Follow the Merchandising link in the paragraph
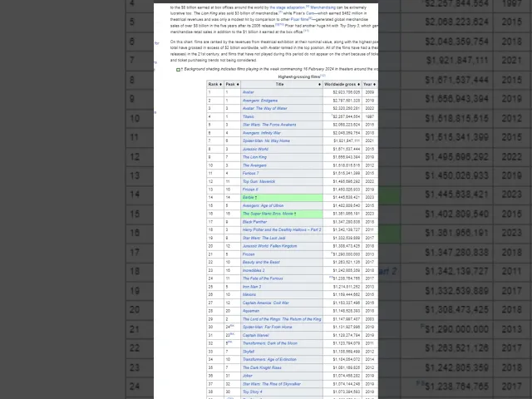The height and width of the screenshot is (399, 532). tap(323, 7)
